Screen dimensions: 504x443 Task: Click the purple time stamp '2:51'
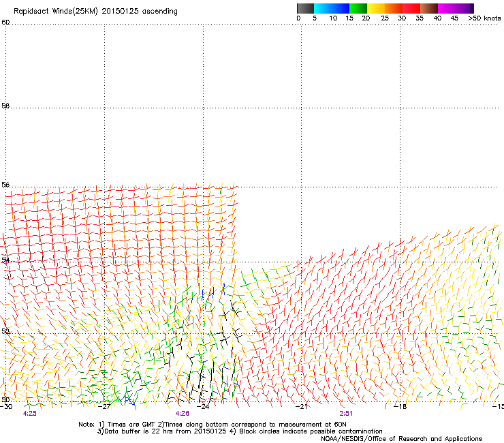coord(346,414)
